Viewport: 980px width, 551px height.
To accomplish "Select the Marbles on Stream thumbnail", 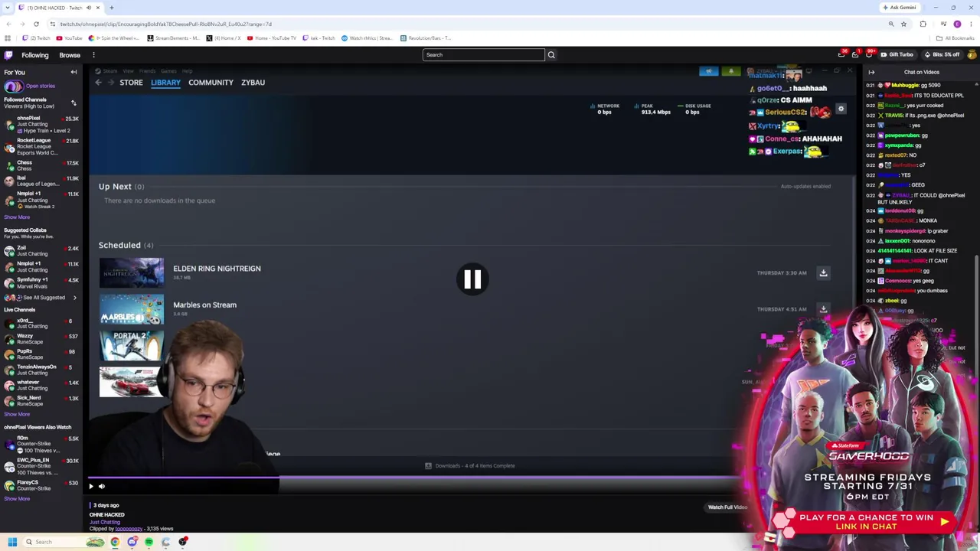I will pos(132,310).
